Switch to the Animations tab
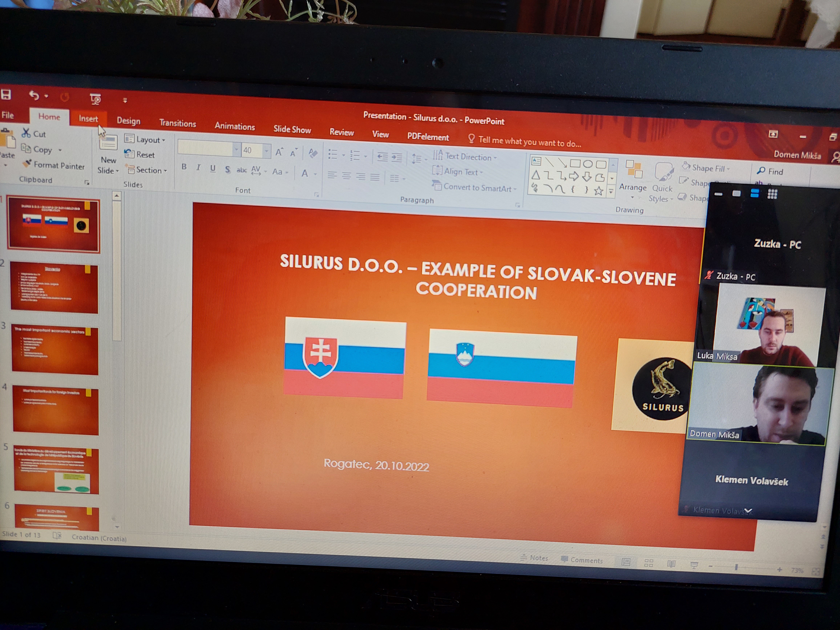 (234, 126)
